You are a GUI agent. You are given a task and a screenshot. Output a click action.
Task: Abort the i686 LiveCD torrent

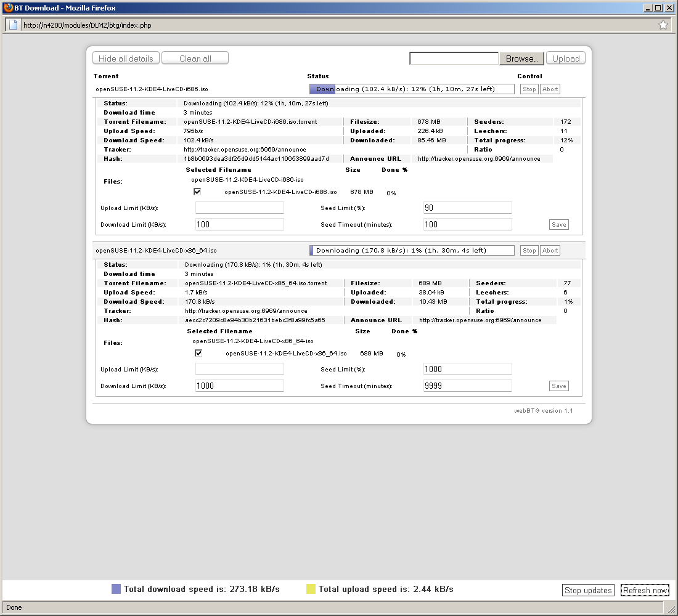tap(550, 89)
